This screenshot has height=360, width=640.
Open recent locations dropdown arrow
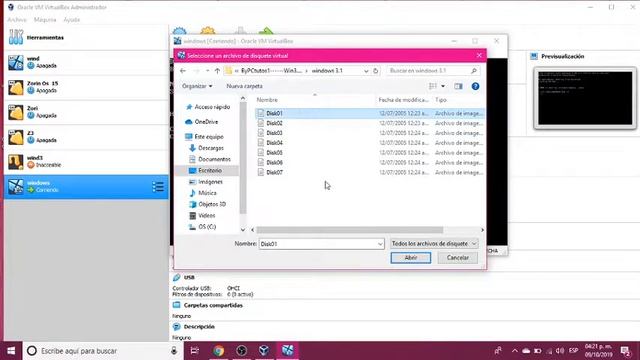[207, 71]
